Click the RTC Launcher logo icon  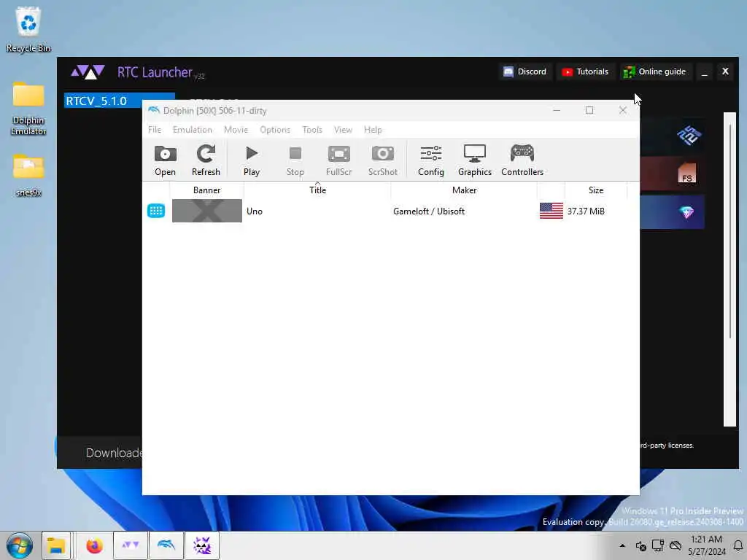coord(88,72)
